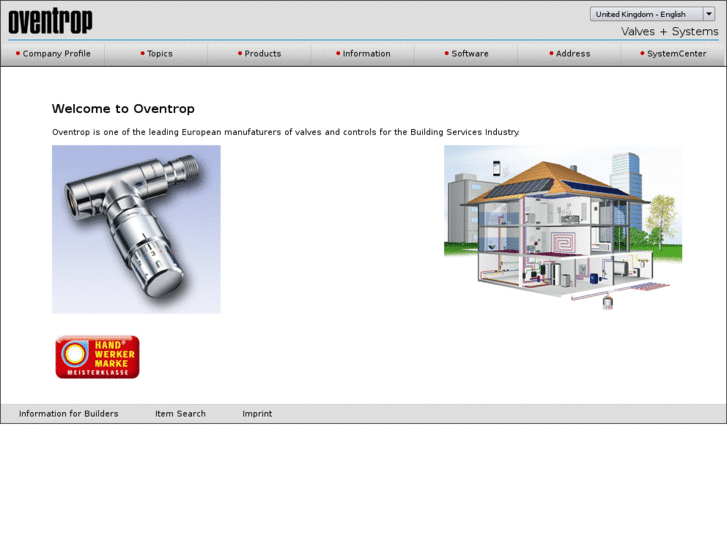Click the Oventrop logo
The height and width of the screenshot is (545, 727).
(x=50, y=21)
